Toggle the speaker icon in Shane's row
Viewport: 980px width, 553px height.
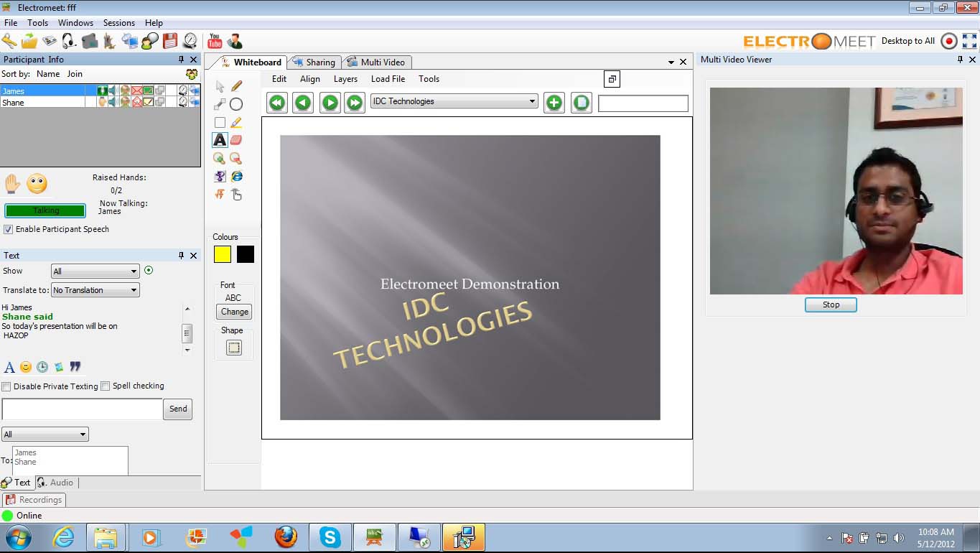[113, 102]
